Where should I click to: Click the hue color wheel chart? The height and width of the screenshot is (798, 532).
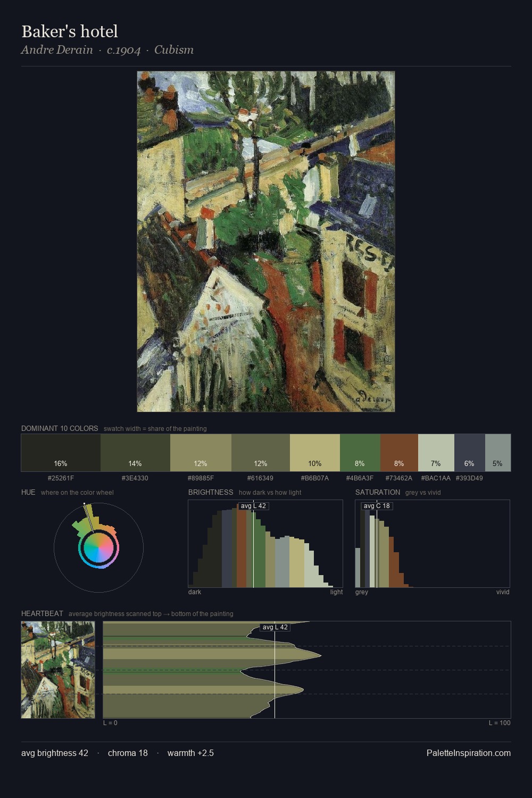tap(98, 547)
